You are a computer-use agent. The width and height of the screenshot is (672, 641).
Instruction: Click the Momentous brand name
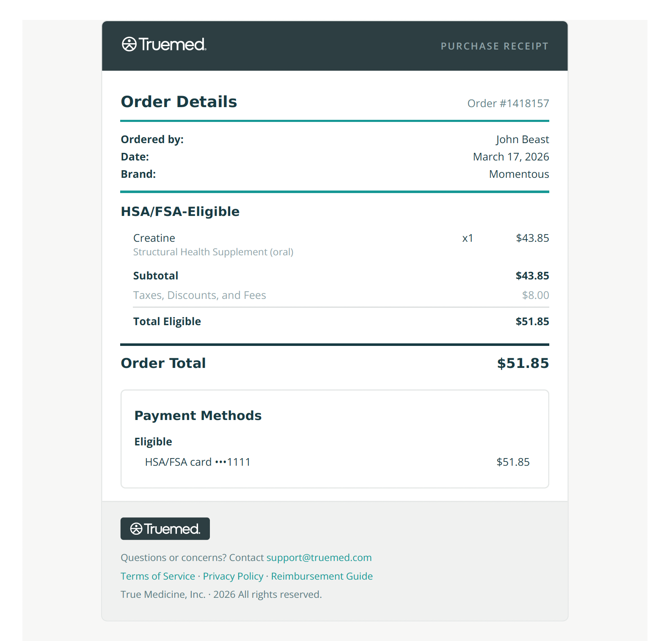[519, 174]
